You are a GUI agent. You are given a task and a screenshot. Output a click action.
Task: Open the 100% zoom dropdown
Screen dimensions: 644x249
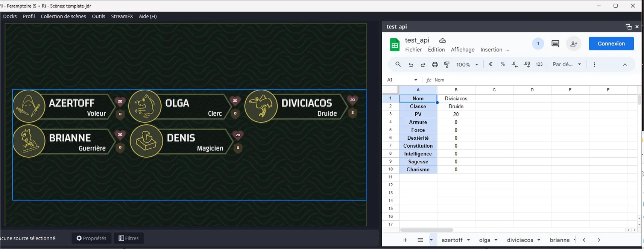[x=467, y=65]
